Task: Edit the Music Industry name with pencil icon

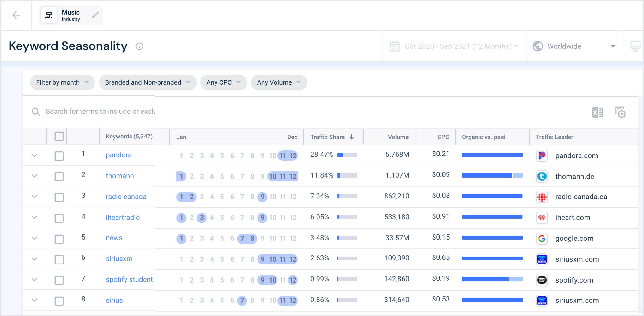Action: point(95,15)
